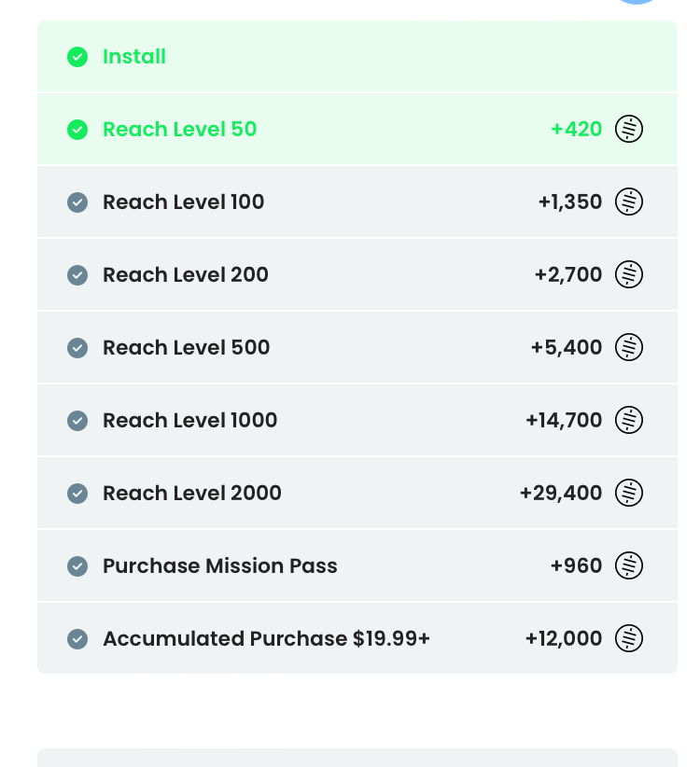Click the coin icon beside +960 reward

point(629,565)
